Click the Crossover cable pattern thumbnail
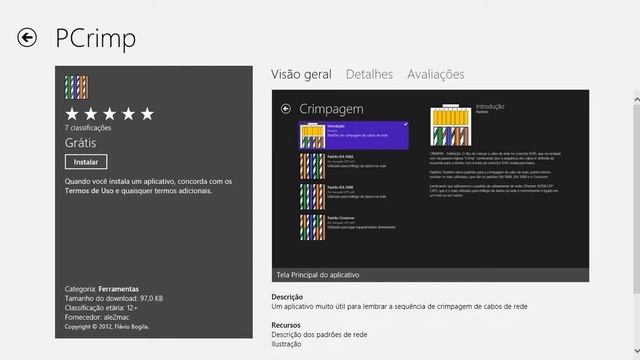The height and width of the screenshot is (360, 640). 312,227
